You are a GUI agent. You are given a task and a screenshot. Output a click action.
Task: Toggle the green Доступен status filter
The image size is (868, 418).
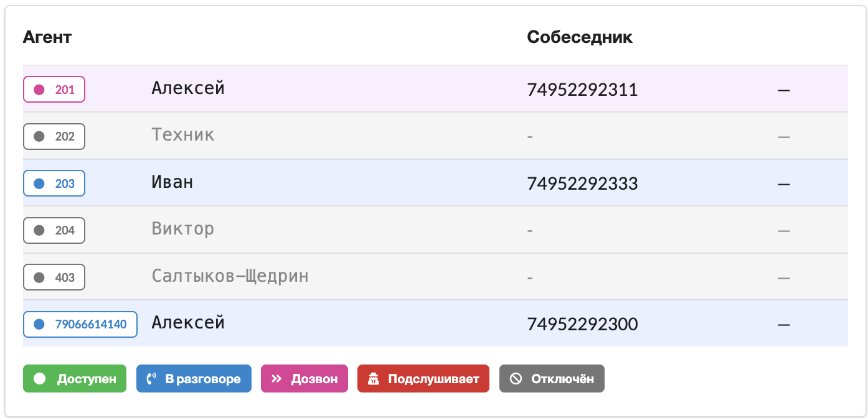point(75,379)
